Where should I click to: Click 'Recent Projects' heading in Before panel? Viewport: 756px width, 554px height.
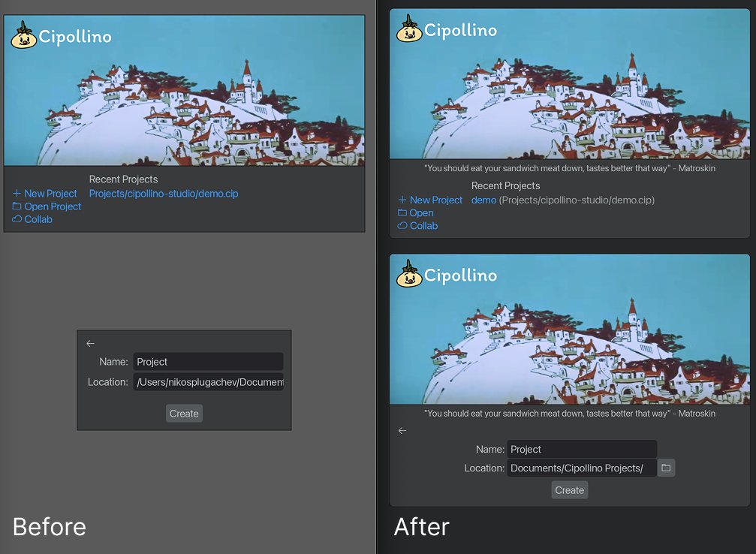(123, 179)
